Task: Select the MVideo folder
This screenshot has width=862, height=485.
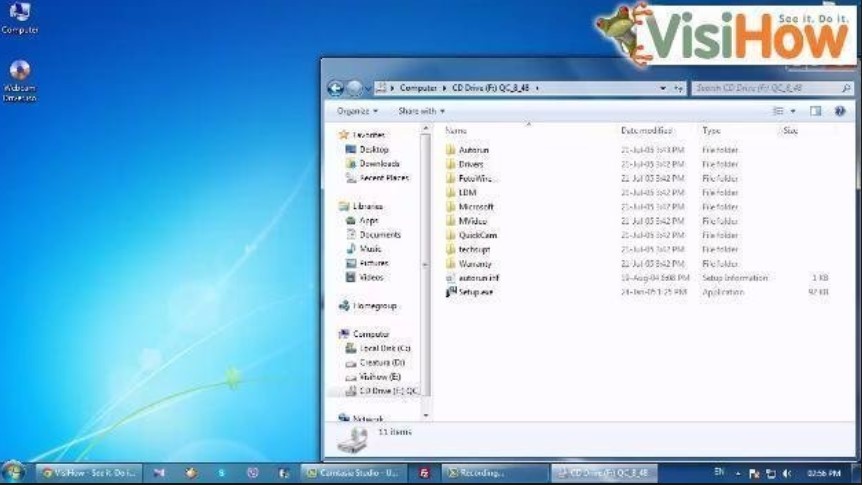Action: click(x=467, y=221)
